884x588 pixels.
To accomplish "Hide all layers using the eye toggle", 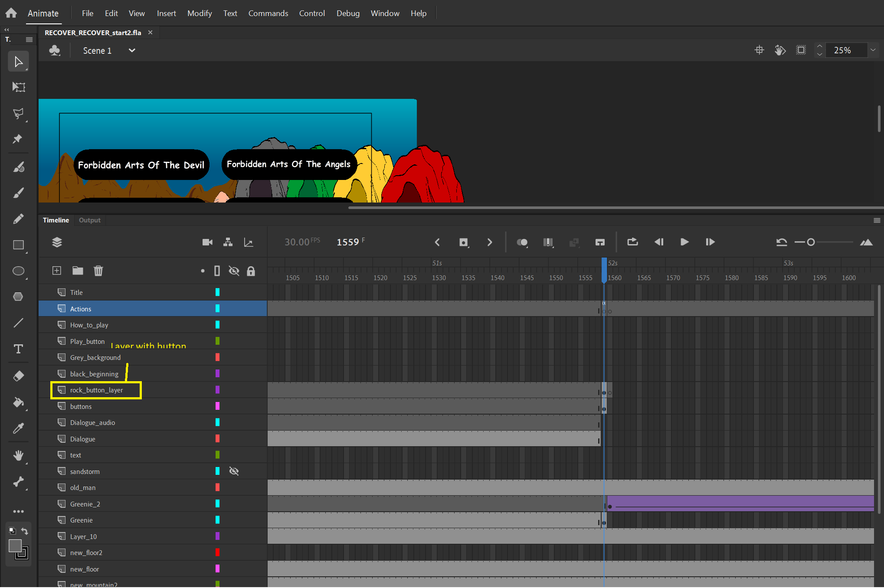I will [234, 271].
